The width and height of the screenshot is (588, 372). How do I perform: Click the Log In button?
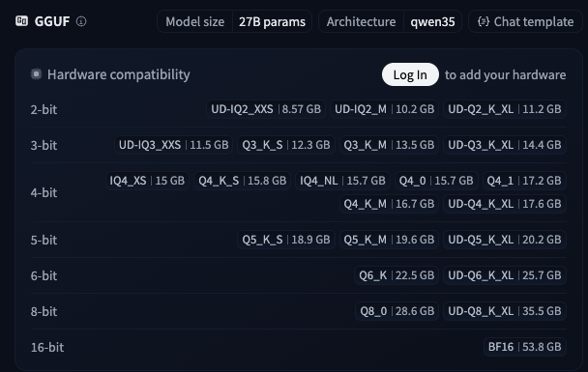click(x=410, y=74)
